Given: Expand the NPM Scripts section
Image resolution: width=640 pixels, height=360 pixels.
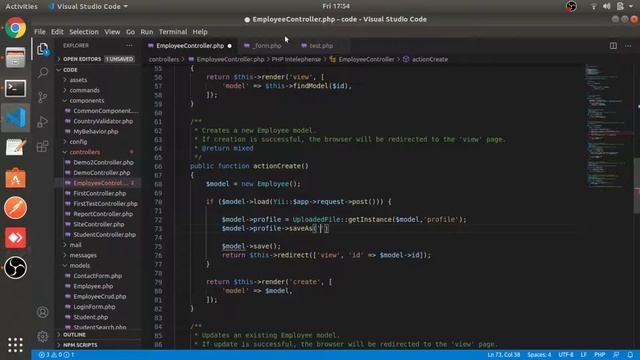Looking at the screenshot, I should (98, 345).
